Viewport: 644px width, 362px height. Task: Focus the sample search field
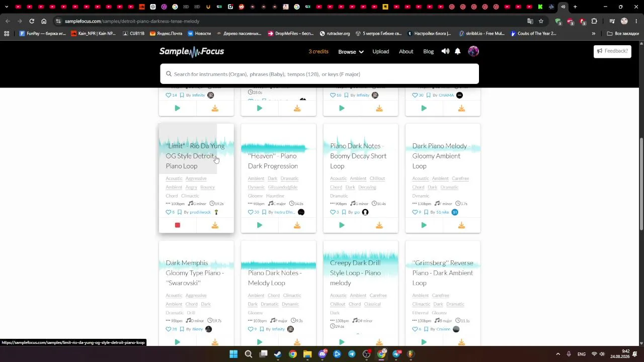(319, 74)
